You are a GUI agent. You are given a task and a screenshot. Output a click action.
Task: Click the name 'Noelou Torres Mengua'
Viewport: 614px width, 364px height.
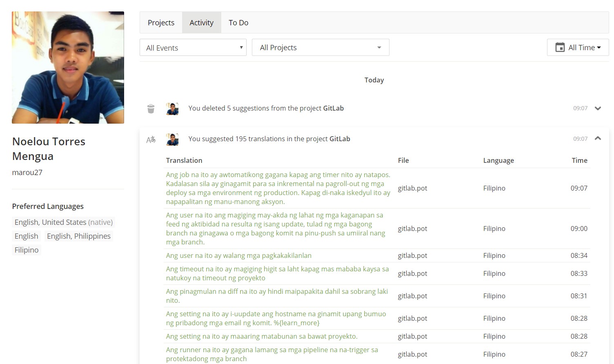pyautogui.click(x=49, y=149)
